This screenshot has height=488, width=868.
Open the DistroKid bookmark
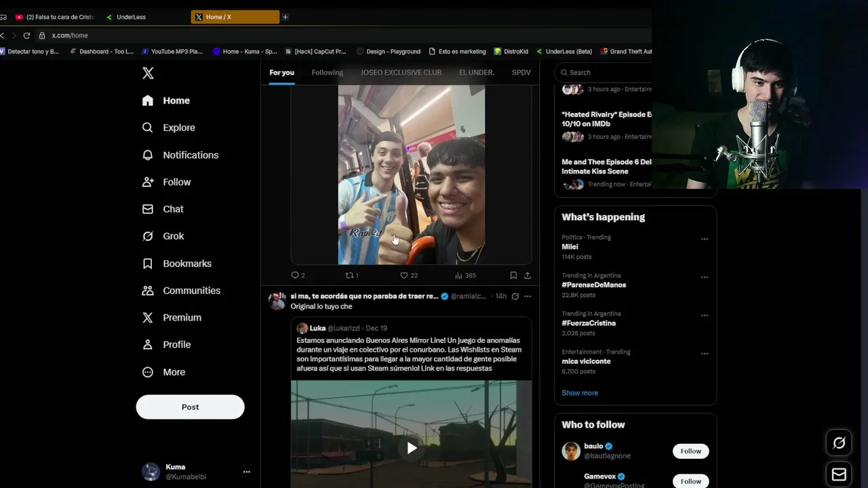point(511,52)
